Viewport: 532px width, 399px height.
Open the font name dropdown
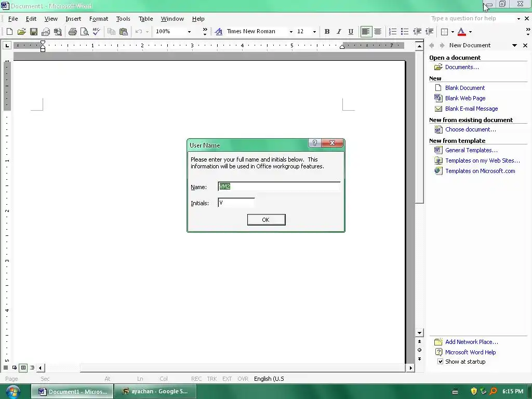[291, 32]
